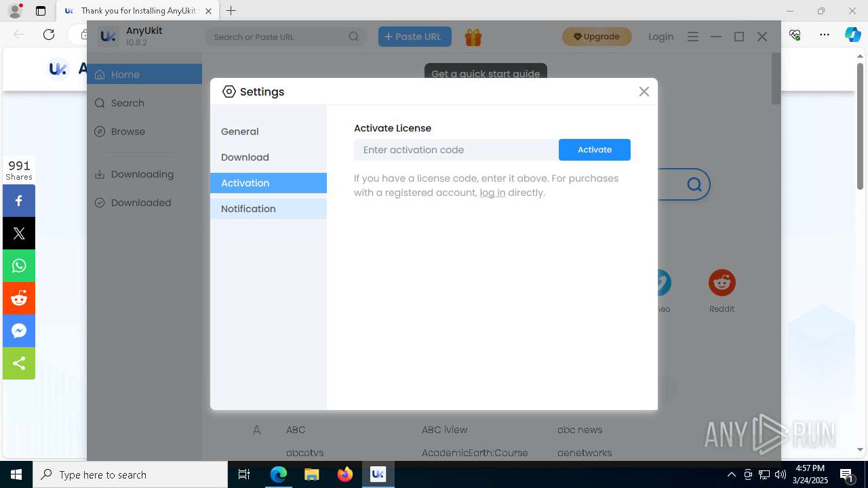This screenshot has height=488, width=868.
Task: Click the blue search circle icon
Action: click(694, 184)
